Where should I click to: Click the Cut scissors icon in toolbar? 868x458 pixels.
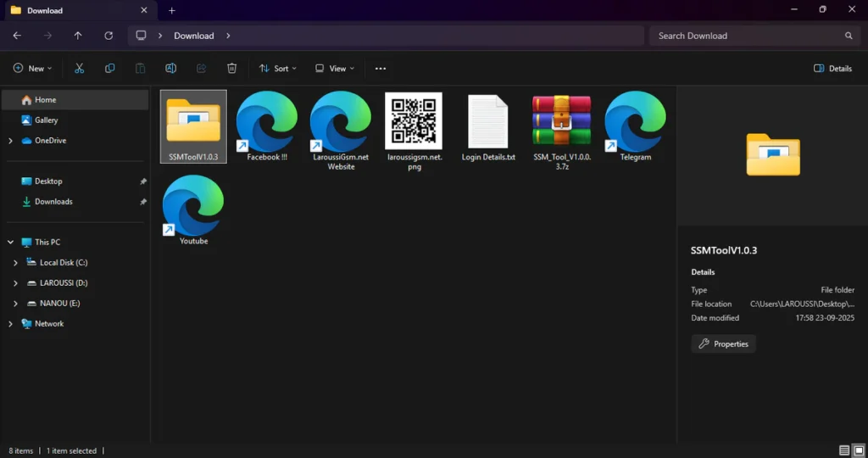coord(80,68)
